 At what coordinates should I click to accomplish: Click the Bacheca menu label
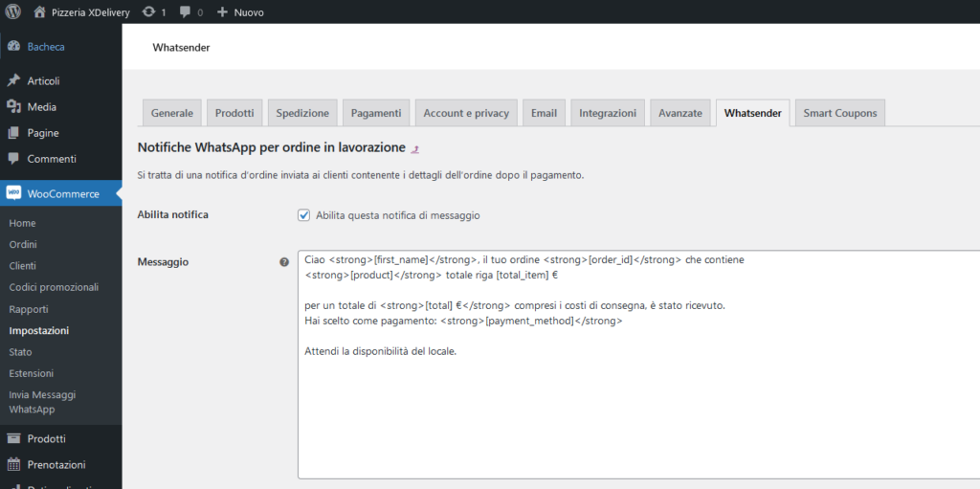pyautogui.click(x=46, y=46)
